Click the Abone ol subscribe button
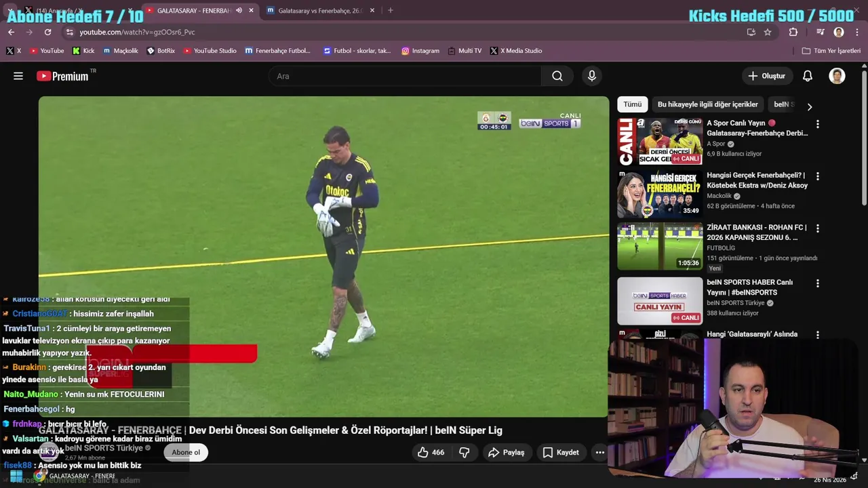The image size is (868, 488). coord(186,452)
